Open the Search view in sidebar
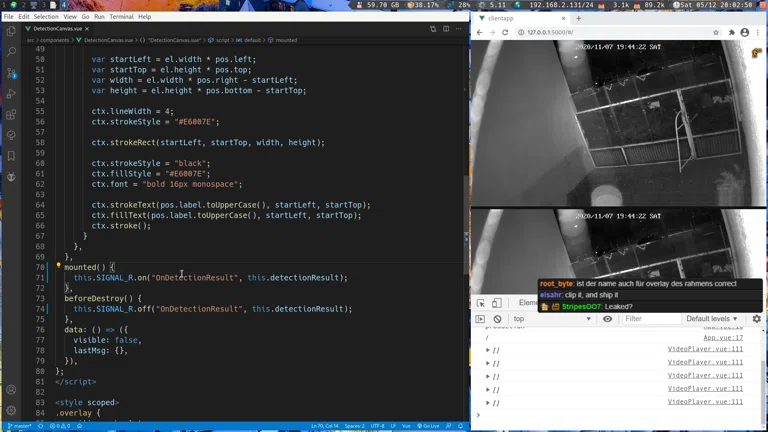768x432 pixels. point(11,51)
